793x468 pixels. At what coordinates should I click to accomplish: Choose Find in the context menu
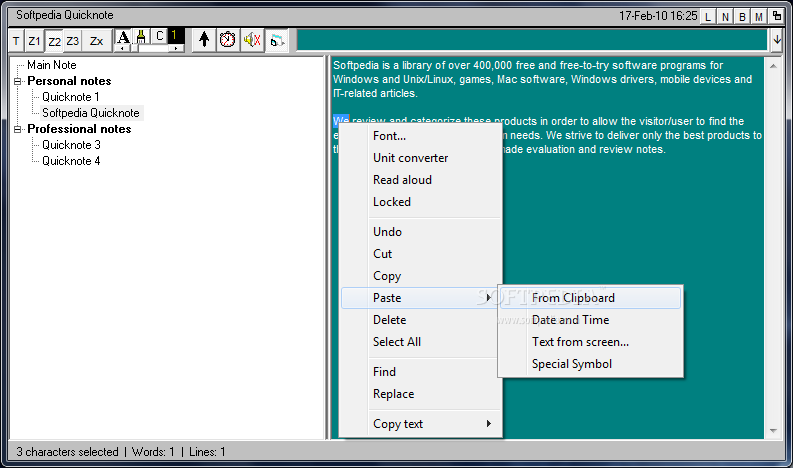coord(421,372)
